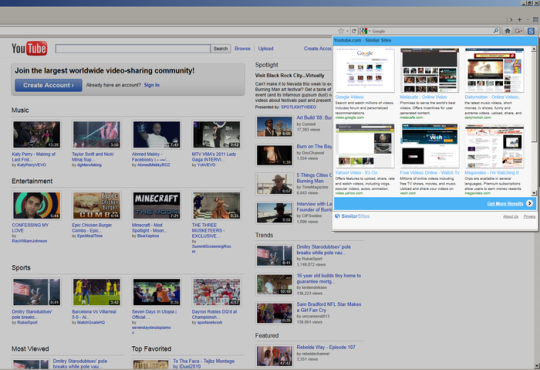Open Yahoo! Video thumbnail in Similar Sites
This screenshot has width=540, height=370.
pos(365,146)
